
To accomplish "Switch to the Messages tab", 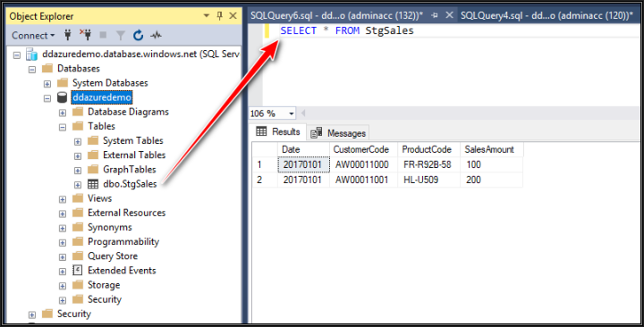I will [x=338, y=133].
